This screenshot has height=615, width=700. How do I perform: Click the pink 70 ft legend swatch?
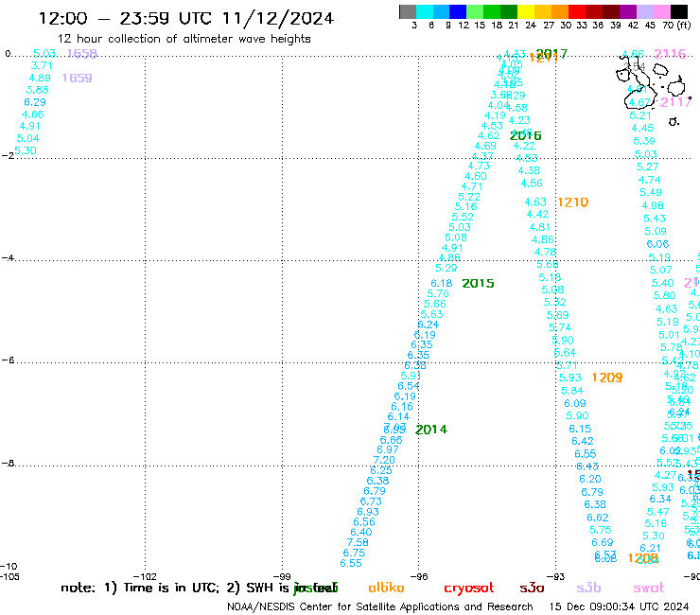click(x=661, y=11)
